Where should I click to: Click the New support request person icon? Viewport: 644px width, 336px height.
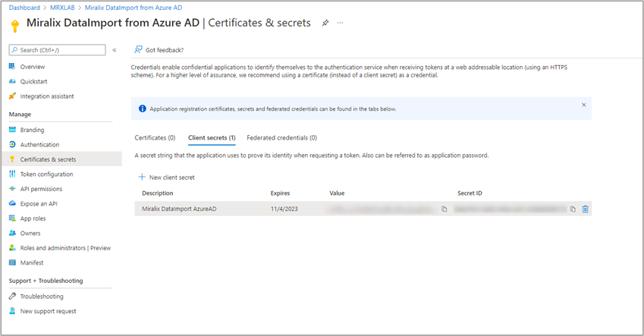12,312
